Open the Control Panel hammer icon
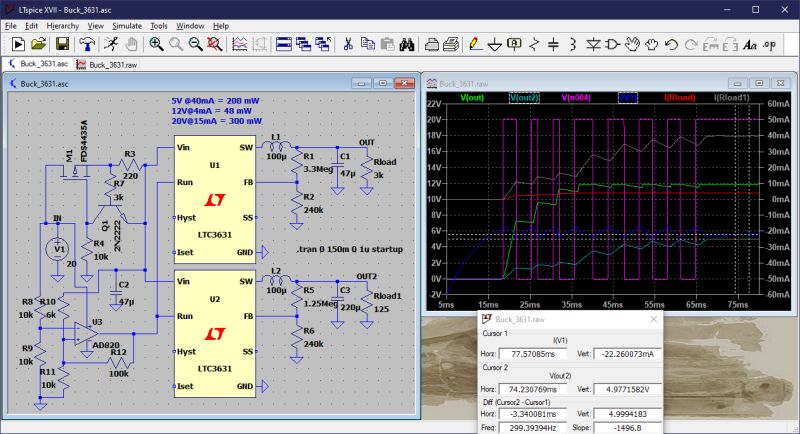Viewport: 800px width, 434px height. pos(87,44)
